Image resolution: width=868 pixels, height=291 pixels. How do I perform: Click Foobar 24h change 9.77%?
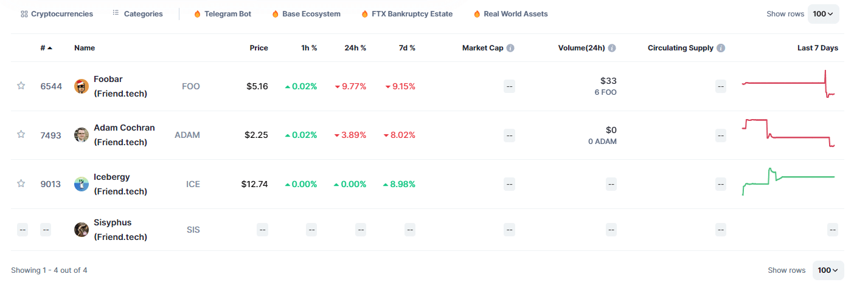(350, 86)
